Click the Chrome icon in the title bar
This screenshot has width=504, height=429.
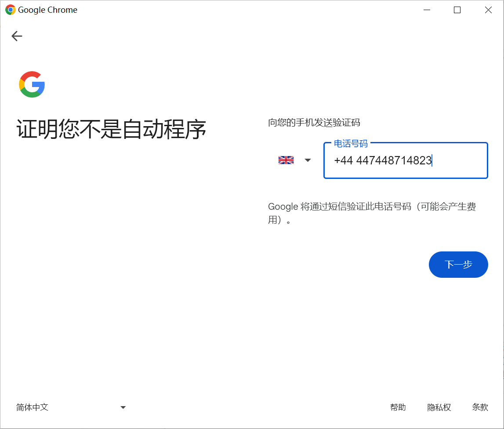pyautogui.click(x=10, y=10)
